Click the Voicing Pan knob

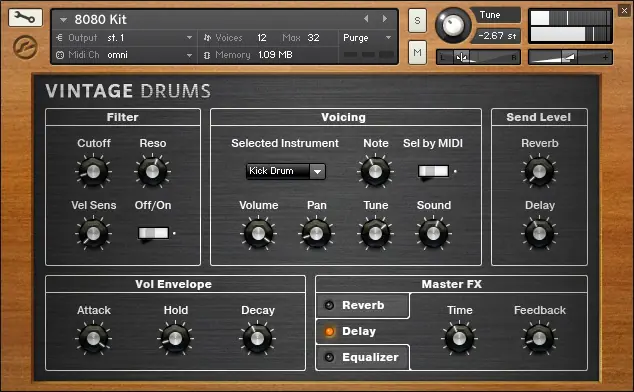tap(316, 233)
